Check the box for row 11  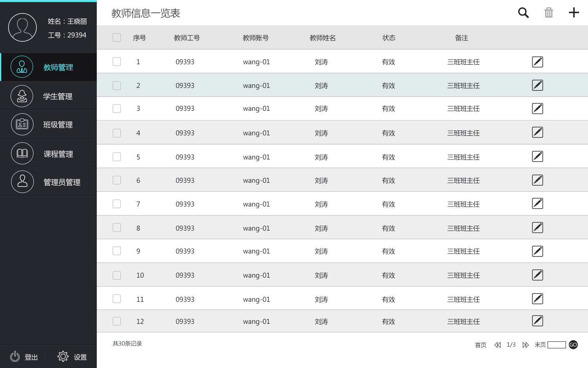point(117,298)
